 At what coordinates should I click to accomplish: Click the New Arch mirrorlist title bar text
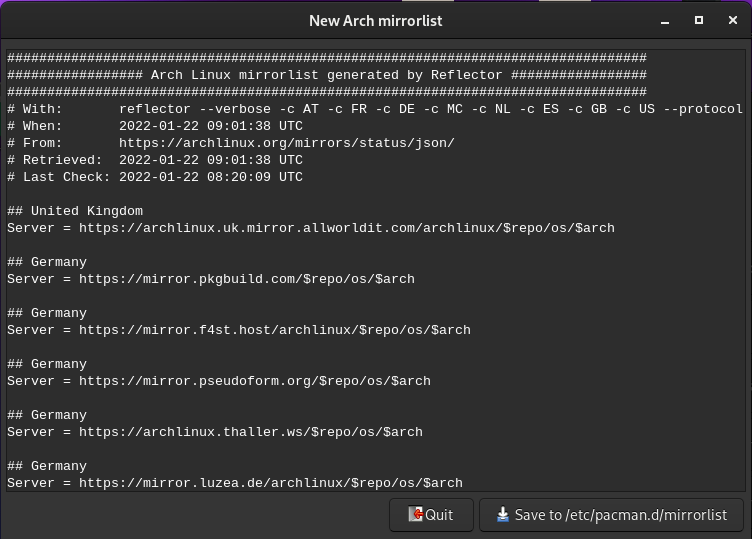pos(375,20)
